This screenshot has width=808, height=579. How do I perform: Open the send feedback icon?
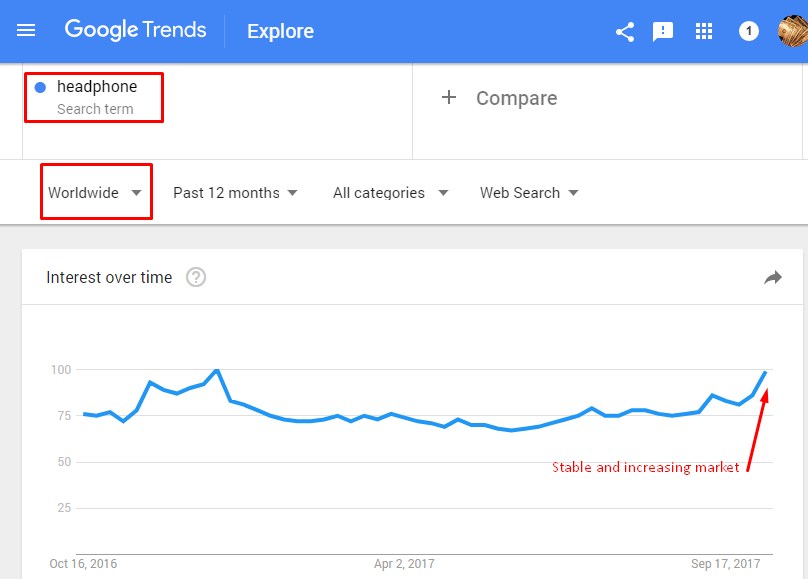coord(663,31)
